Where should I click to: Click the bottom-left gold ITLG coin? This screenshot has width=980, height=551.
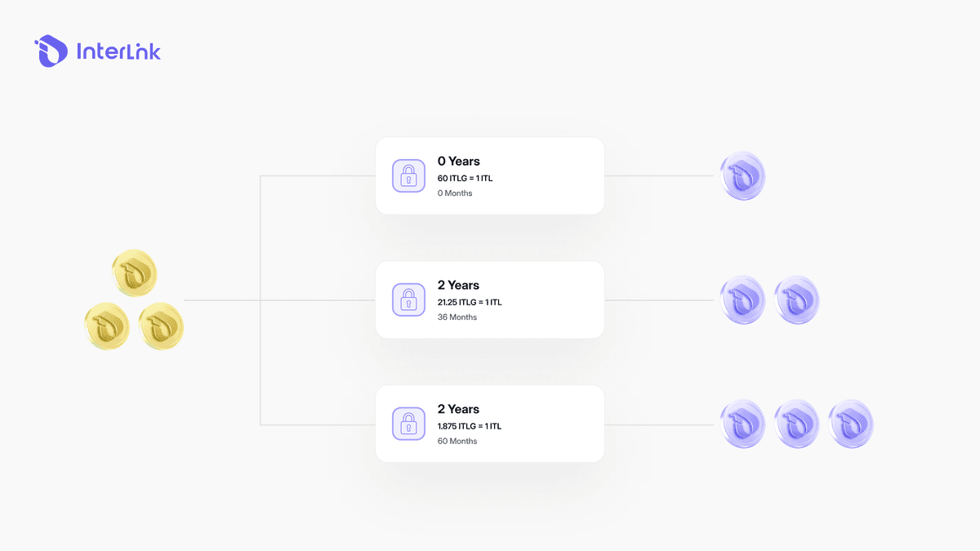coord(108,327)
